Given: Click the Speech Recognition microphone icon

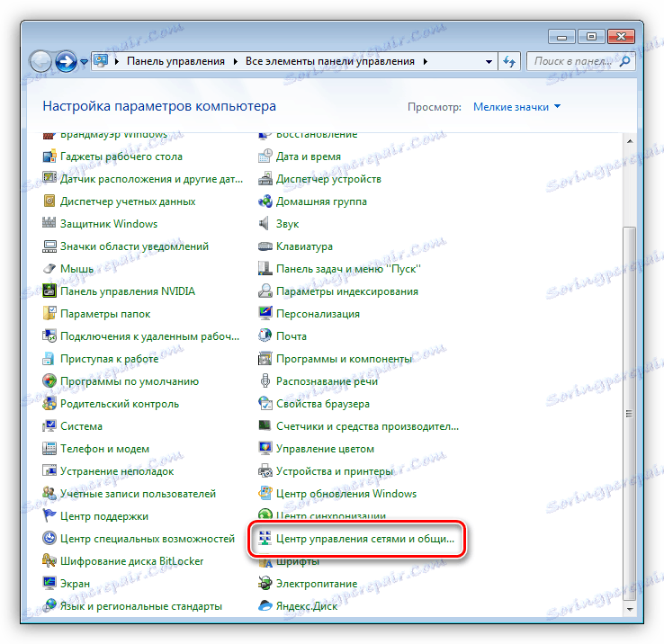Looking at the screenshot, I should (265, 381).
